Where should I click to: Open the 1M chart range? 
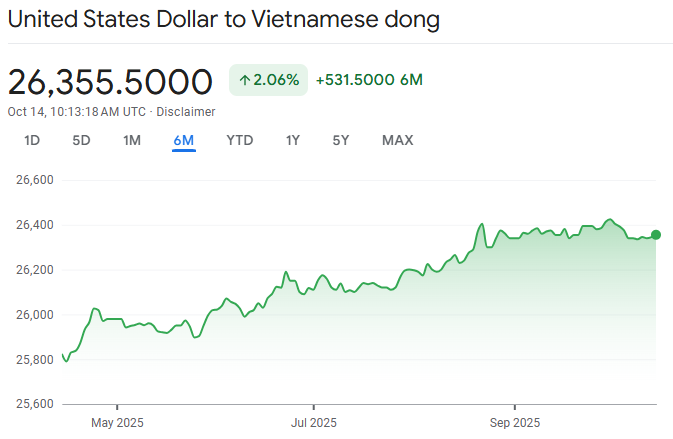tap(132, 140)
